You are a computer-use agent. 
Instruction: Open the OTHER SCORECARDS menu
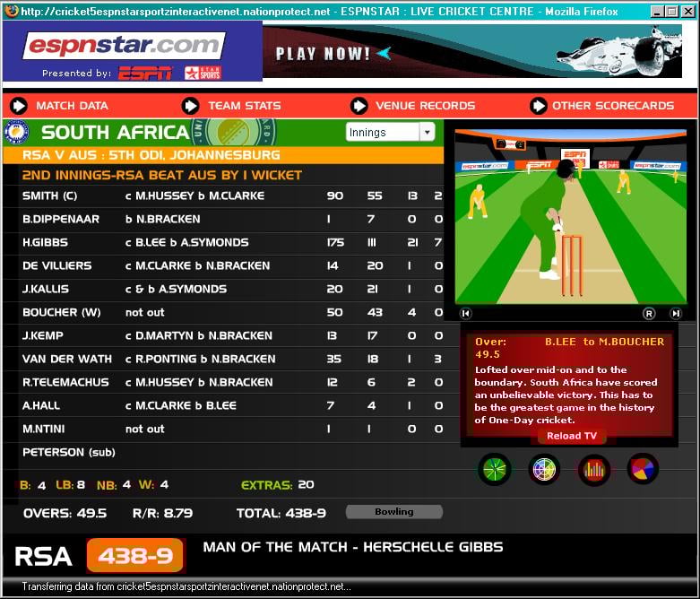(x=613, y=106)
